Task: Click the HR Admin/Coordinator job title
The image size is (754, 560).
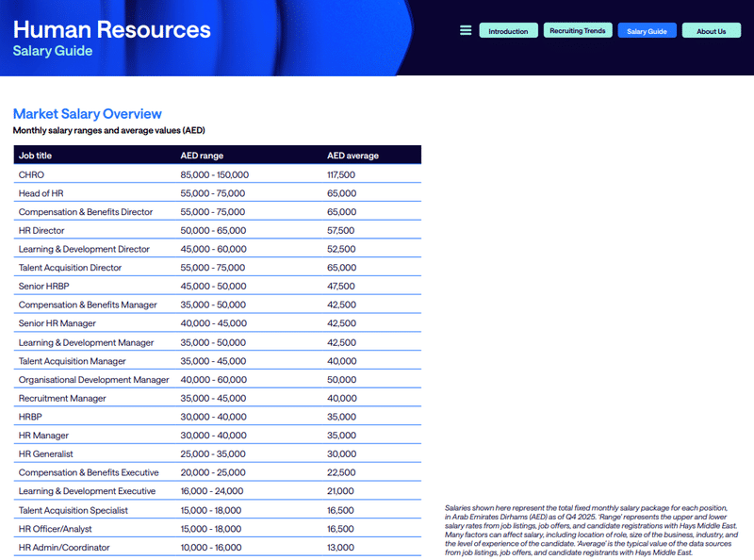Action: (x=64, y=548)
